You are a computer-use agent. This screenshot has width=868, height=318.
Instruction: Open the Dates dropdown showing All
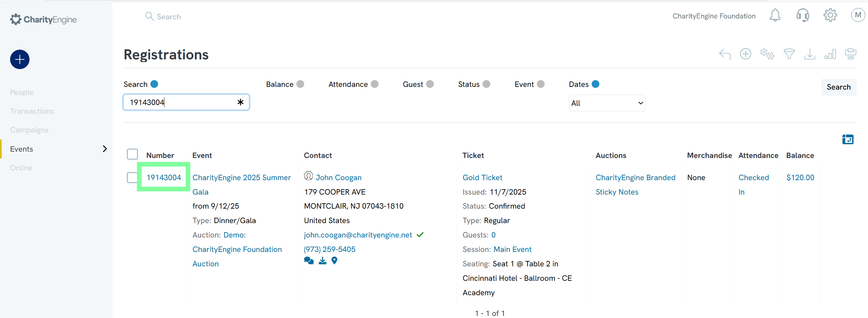[x=607, y=103]
